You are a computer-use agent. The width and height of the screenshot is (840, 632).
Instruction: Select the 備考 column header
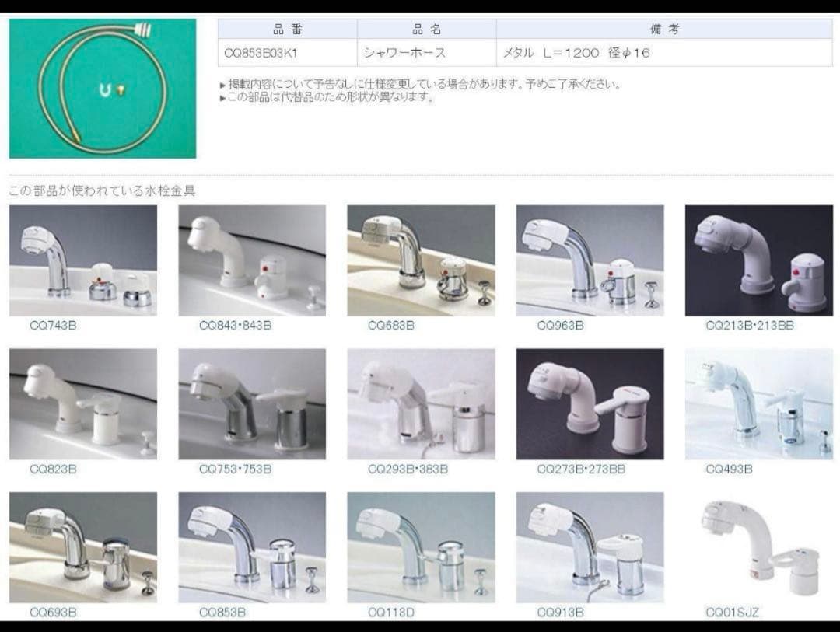tap(664, 30)
